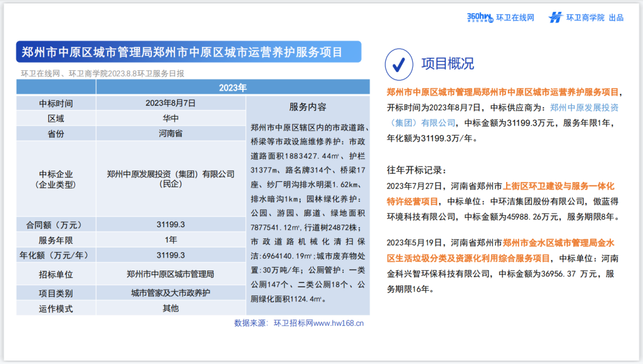643x364 pixels.
Task: Select the 区域 label cell
Action: (56, 118)
